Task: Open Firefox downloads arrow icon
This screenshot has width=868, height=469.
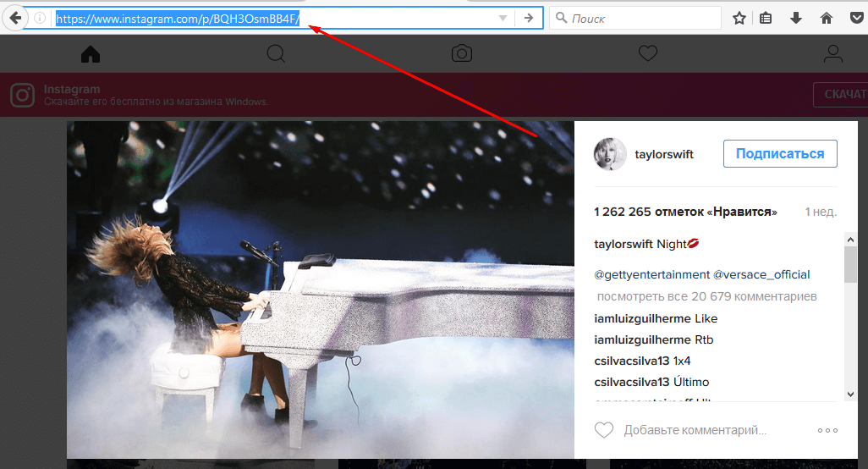Action: [796, 18]
